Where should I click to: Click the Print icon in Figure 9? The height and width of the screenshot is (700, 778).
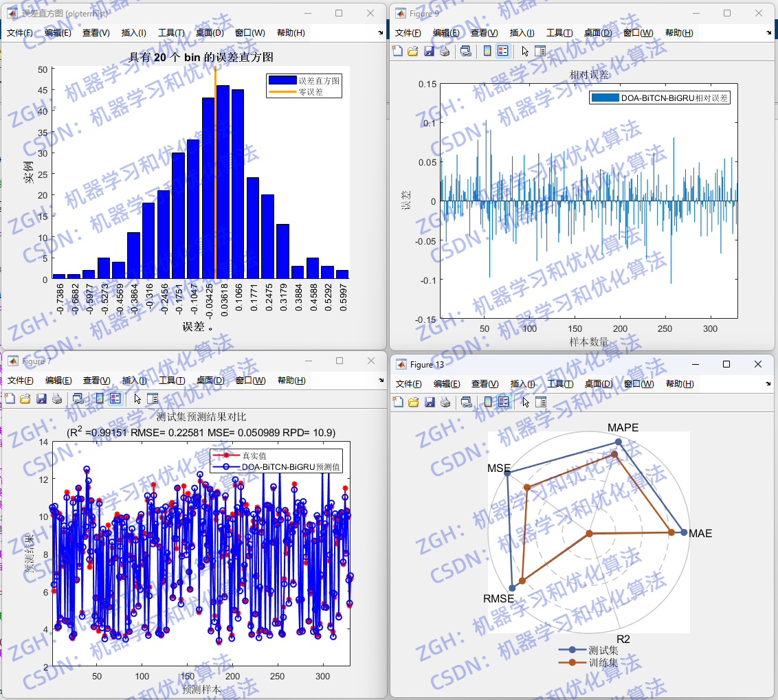445,51
